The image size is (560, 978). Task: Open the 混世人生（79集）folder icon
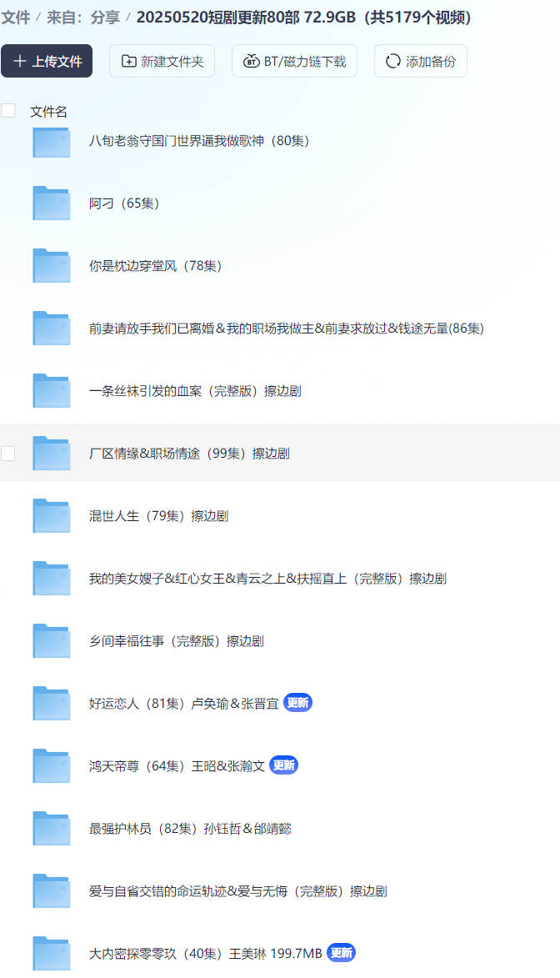51,516
